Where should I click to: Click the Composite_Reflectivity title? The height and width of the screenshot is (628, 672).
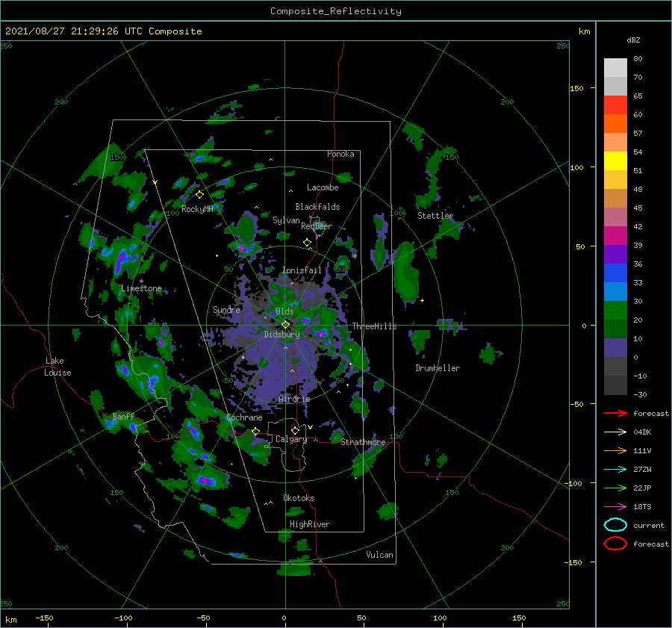[336, 11]
